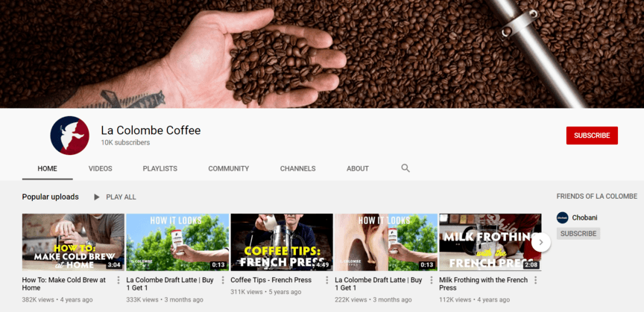Select the About tab
Screen dimensions: 644x312
(x=358, y=169)
